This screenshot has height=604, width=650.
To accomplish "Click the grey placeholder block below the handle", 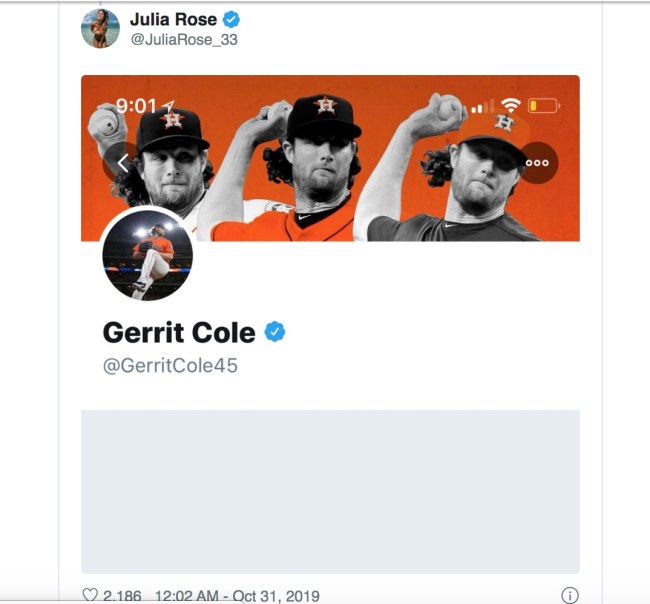I will tap(330, 490).
